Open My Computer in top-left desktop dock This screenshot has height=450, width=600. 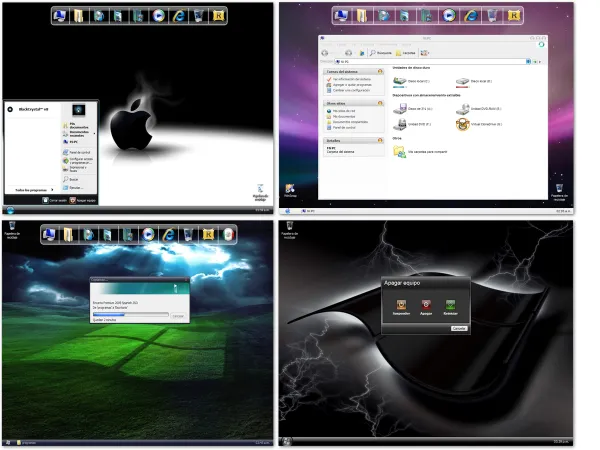click(60, 16)
